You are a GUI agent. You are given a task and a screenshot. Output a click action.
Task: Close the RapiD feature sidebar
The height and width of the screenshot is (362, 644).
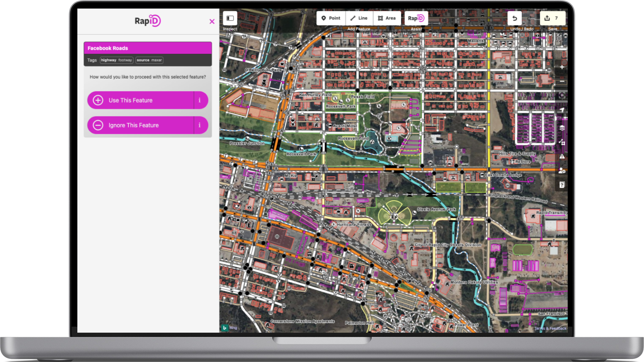212,22
